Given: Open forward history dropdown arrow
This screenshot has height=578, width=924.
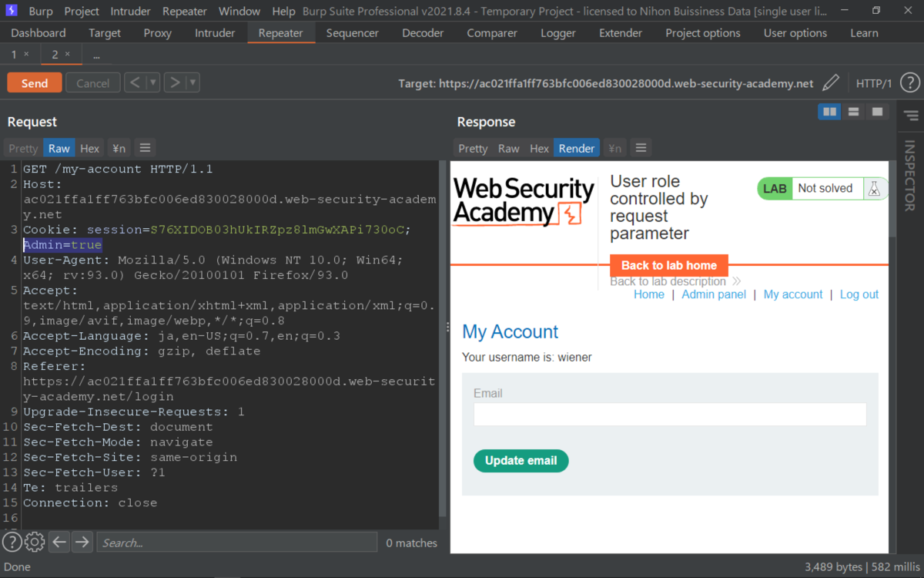Looking at the screenshot, I should (x=192, y=82).
